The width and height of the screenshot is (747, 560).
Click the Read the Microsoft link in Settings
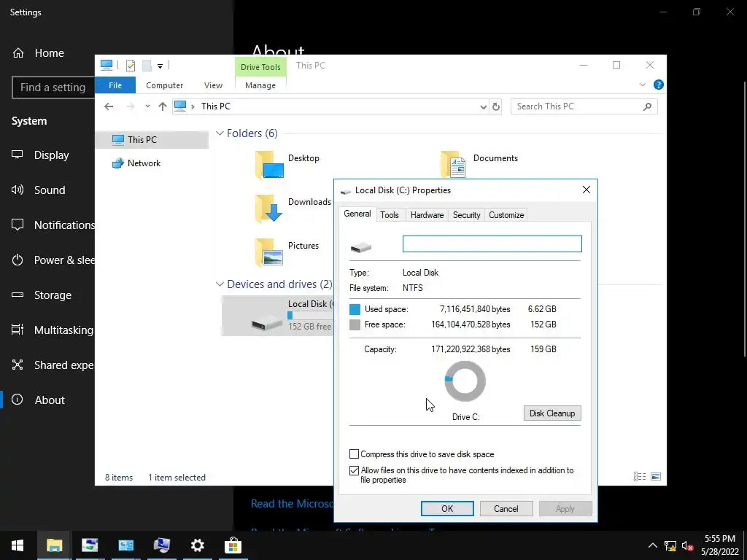[x=292, y=504]
